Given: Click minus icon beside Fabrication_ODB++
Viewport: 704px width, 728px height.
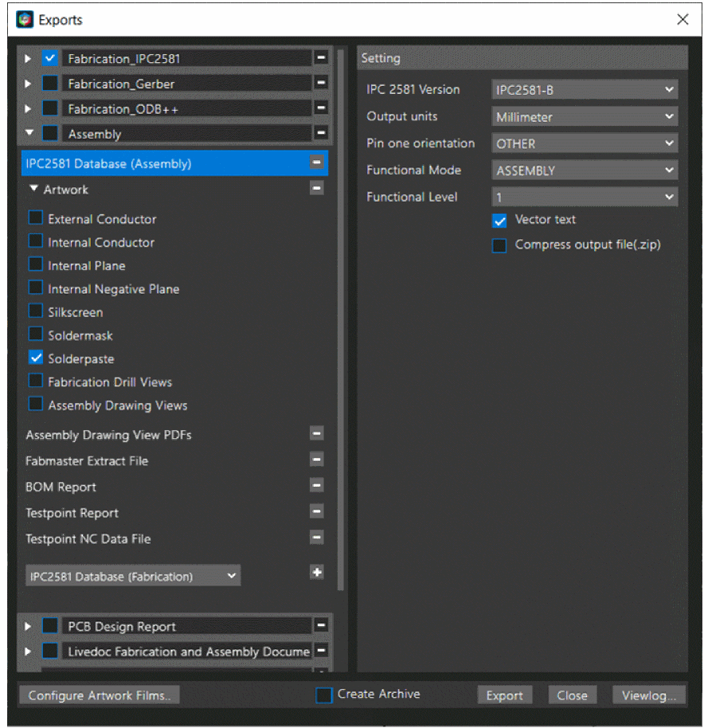Looking at the screenshot, I should 321,108.
